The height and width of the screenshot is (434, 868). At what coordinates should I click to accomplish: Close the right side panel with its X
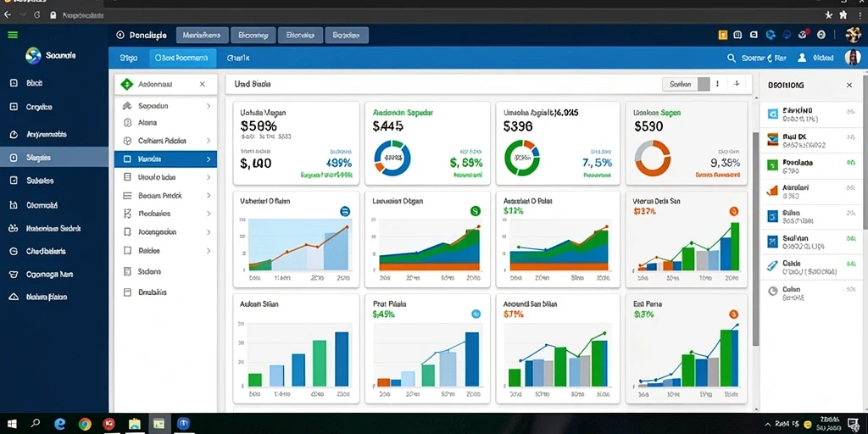pyautogui.click(x=849, y=86)
